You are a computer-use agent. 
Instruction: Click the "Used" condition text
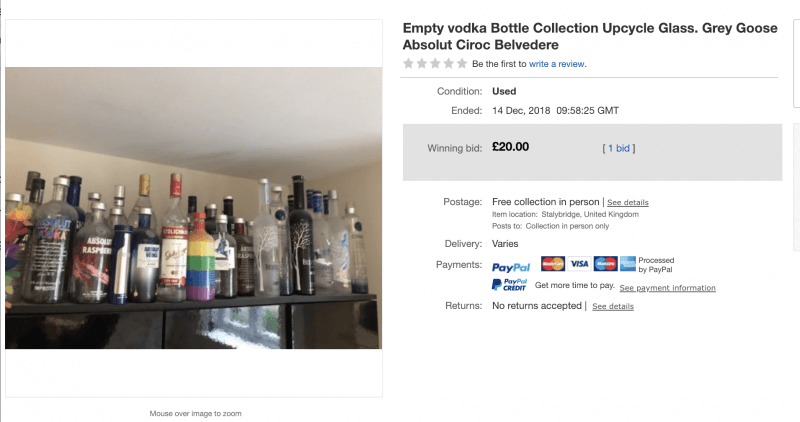504,91
